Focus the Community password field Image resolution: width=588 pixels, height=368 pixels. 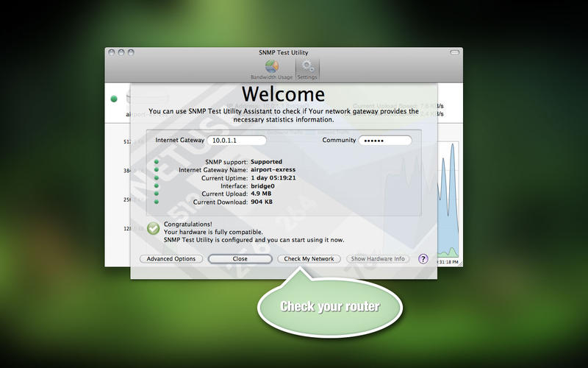click(384, 140)
